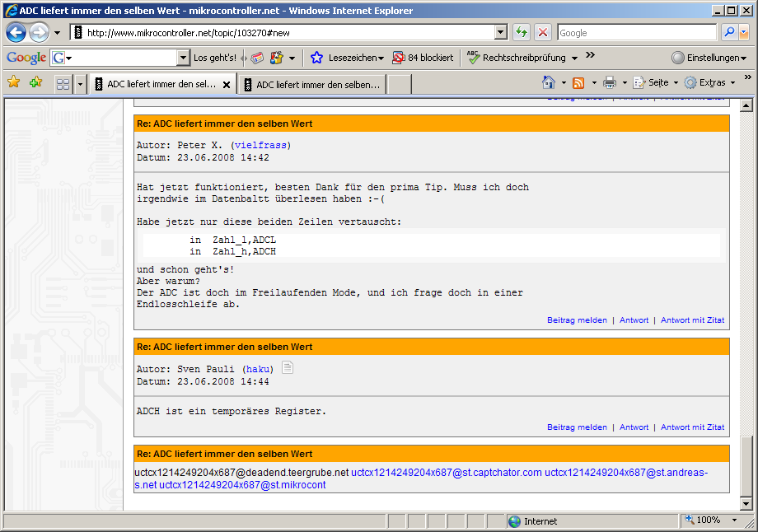Show more Google toolbar items chevron
This screenshot has width=758, height=532.
point(590,55)
